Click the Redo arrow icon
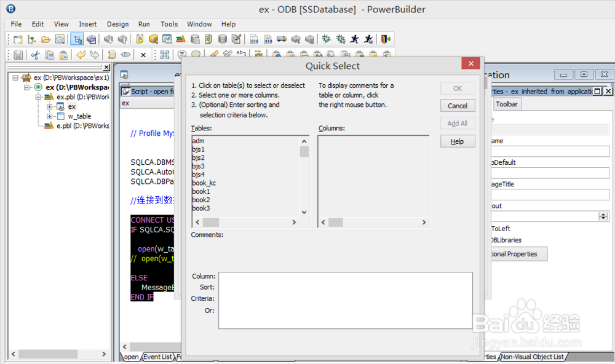The height and width of the screenshot is (364, 615). [95, 55]
